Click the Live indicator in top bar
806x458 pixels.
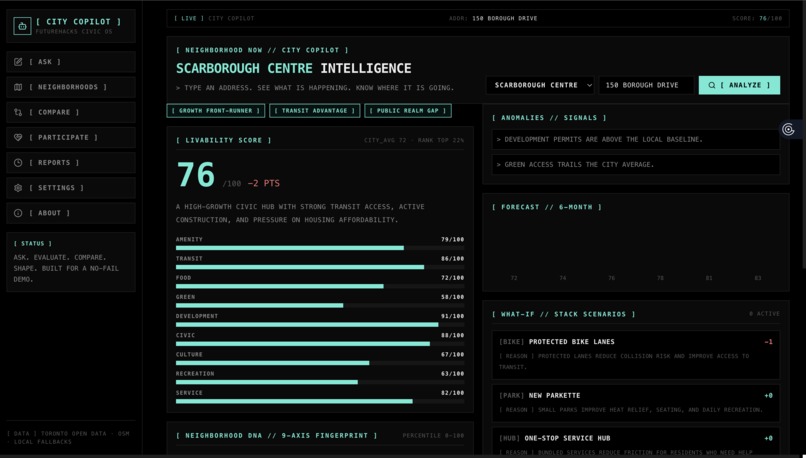pos(189,19)
